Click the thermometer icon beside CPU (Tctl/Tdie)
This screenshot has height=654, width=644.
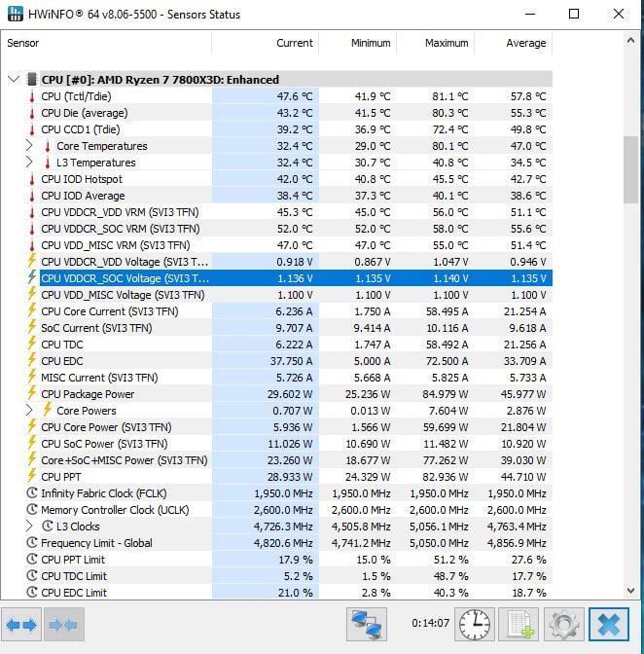(32, 96)
